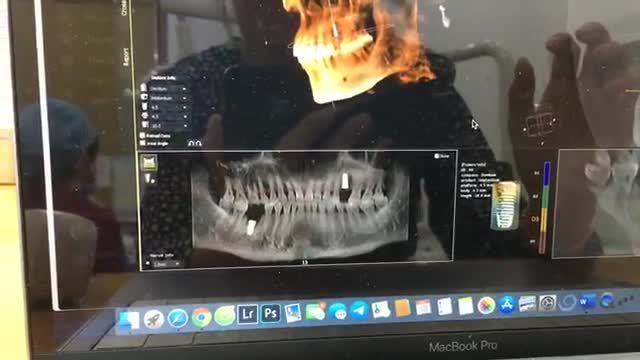
Task: Launch Telegram from the dock
Action: point(360,311)
